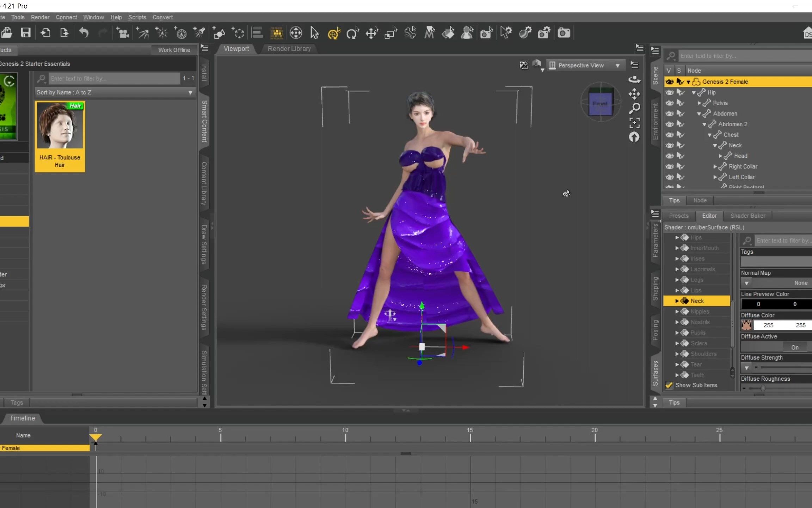812x508 pixels.
Task: Switch to Render Library tab
Action: (x=289, y=49)
